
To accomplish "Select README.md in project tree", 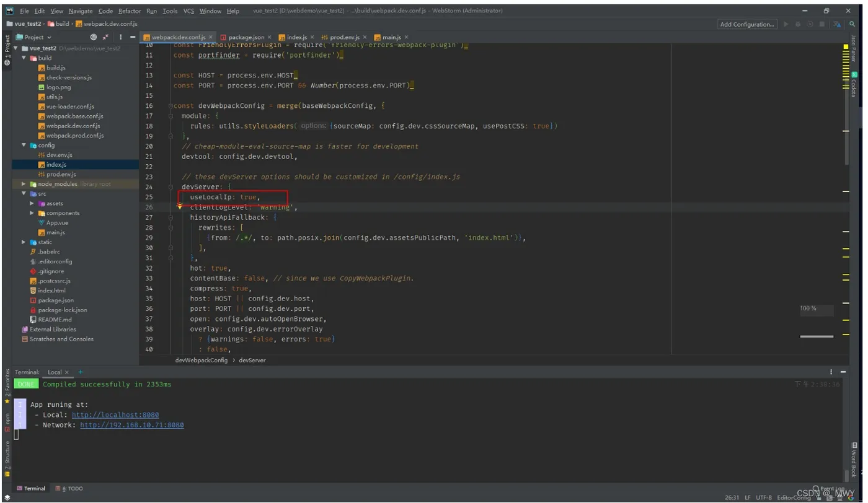I will click(55, 320).
